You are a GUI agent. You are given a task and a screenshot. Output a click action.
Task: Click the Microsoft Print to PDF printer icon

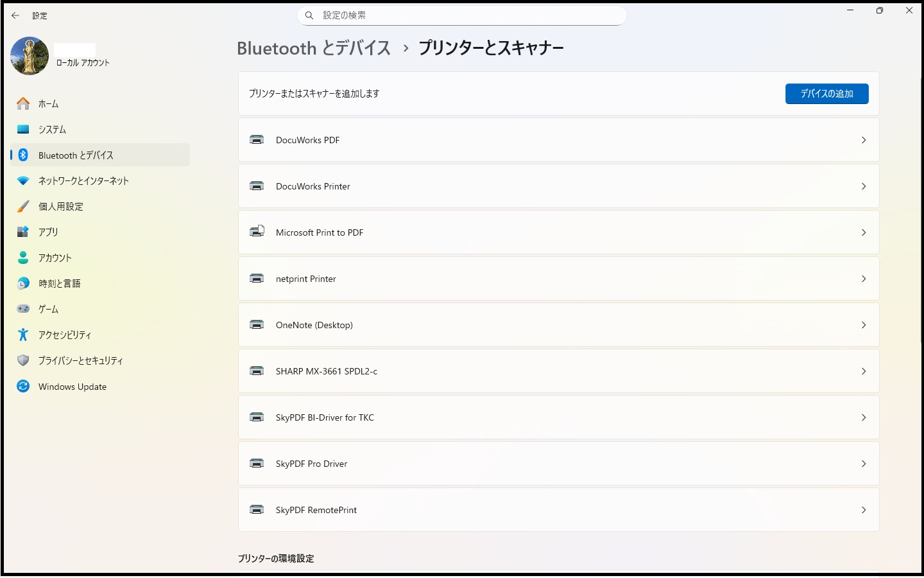[257, 232]
